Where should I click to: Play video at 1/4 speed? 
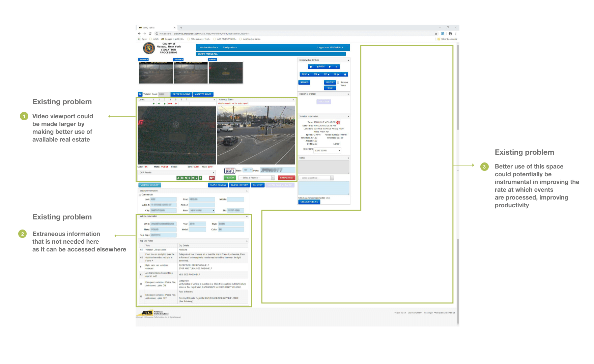pyautogui.click(x=317, y=74)
